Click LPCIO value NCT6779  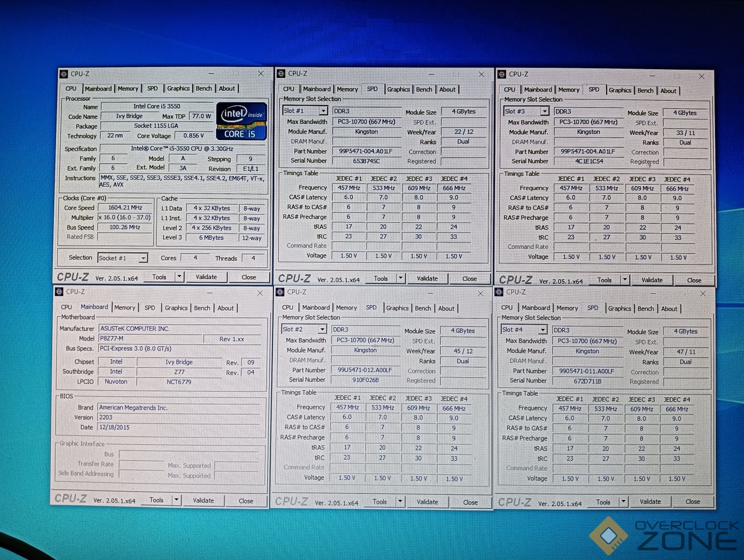179,382
